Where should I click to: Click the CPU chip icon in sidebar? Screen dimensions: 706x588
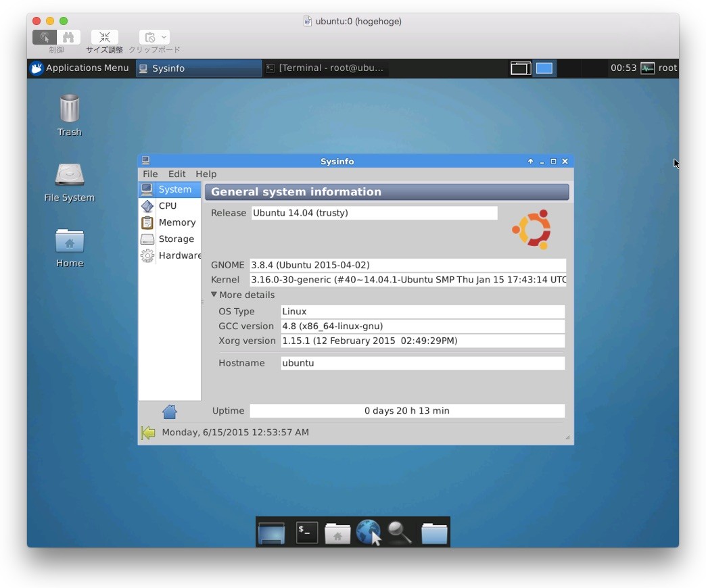(147, 206)
